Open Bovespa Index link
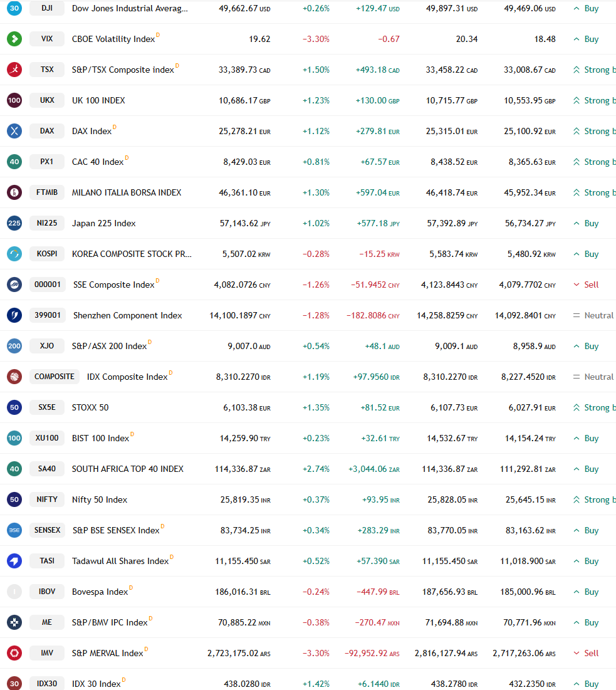 coord(100,592)
